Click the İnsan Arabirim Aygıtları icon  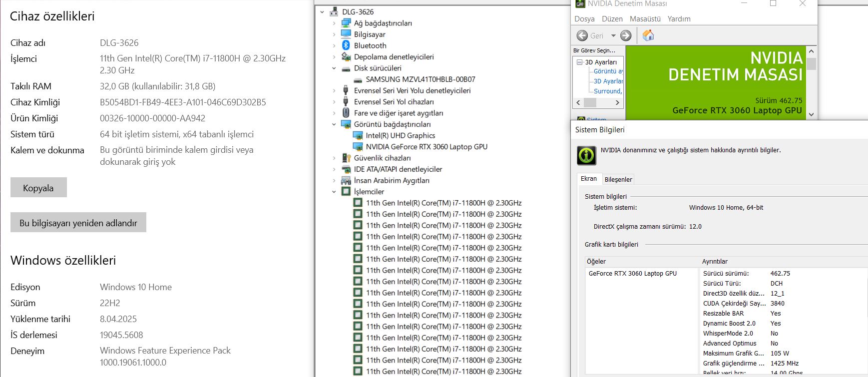pyautogui.click(x=346, y=180)
